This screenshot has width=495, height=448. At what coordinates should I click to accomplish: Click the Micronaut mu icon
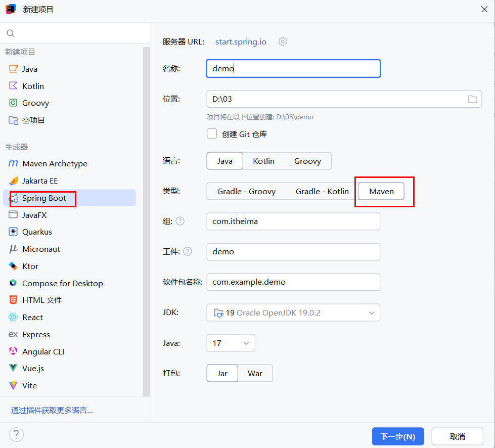[13, 249]
